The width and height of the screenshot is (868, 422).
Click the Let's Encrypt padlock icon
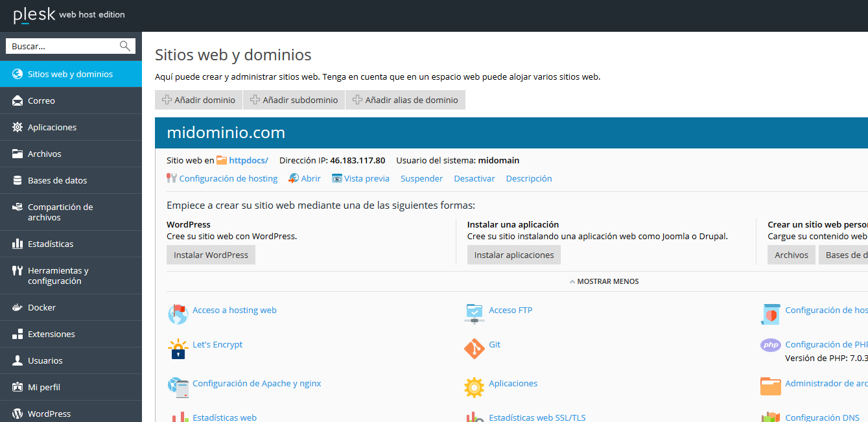point(178,349)
